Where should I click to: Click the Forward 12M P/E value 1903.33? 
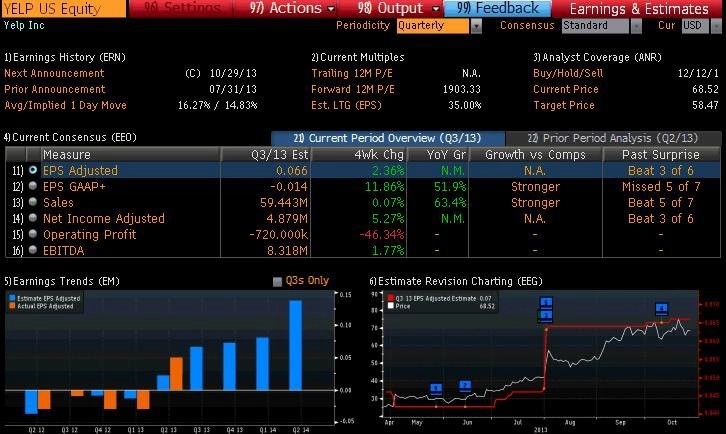[x=462, y=89]
